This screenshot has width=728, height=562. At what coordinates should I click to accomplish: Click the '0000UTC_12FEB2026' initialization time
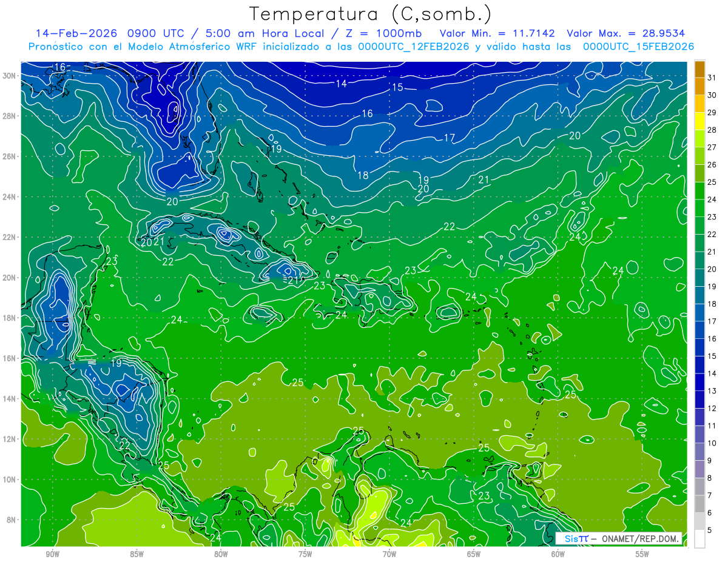pyautogui.click(x=414, y=47)
